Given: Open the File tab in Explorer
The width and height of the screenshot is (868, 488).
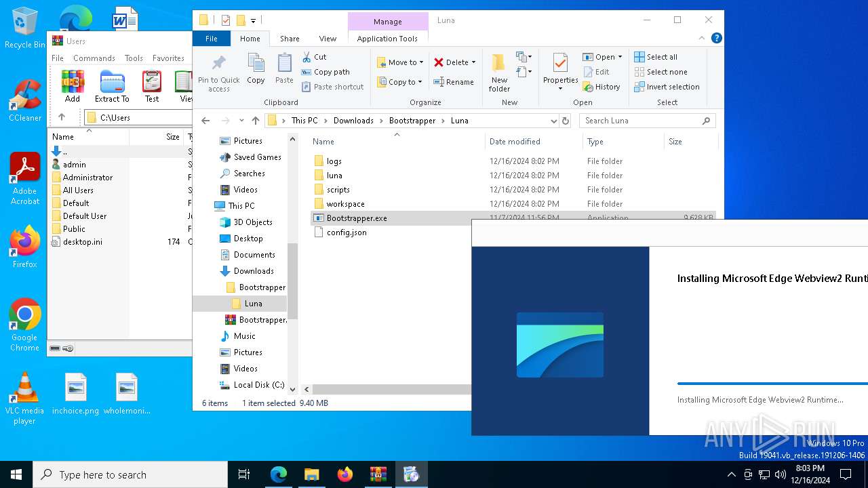Looking at the screenshot, I should tap(212, 39).
